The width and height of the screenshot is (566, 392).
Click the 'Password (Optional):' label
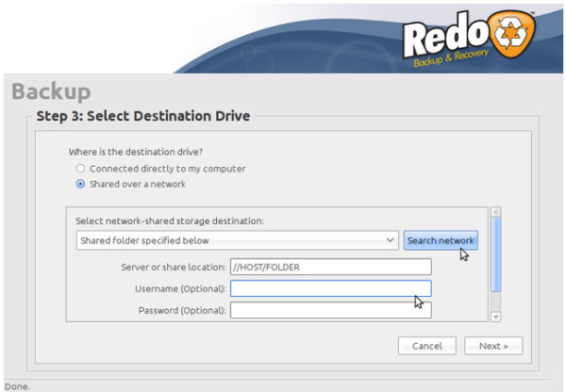tap(182, 311)
